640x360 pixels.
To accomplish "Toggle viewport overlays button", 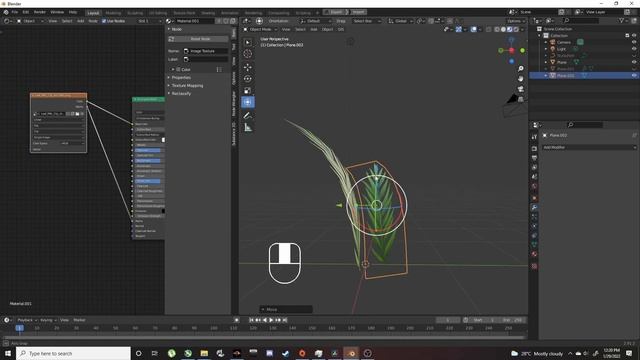I will [x=473, y=29].
